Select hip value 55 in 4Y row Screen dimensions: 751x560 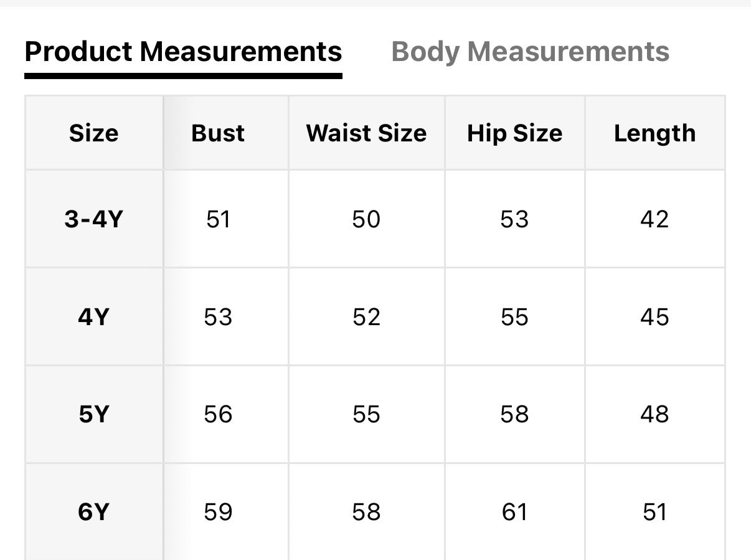click(x=514, y=317)
